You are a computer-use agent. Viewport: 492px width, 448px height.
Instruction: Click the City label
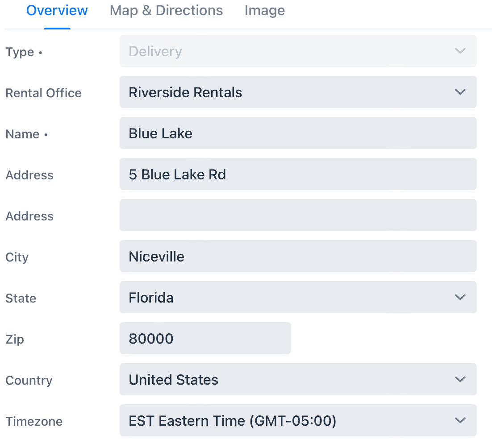click(x=17, y=257)
